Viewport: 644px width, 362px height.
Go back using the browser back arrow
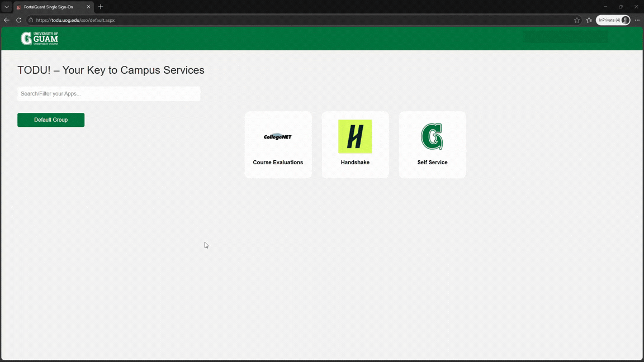7,20
